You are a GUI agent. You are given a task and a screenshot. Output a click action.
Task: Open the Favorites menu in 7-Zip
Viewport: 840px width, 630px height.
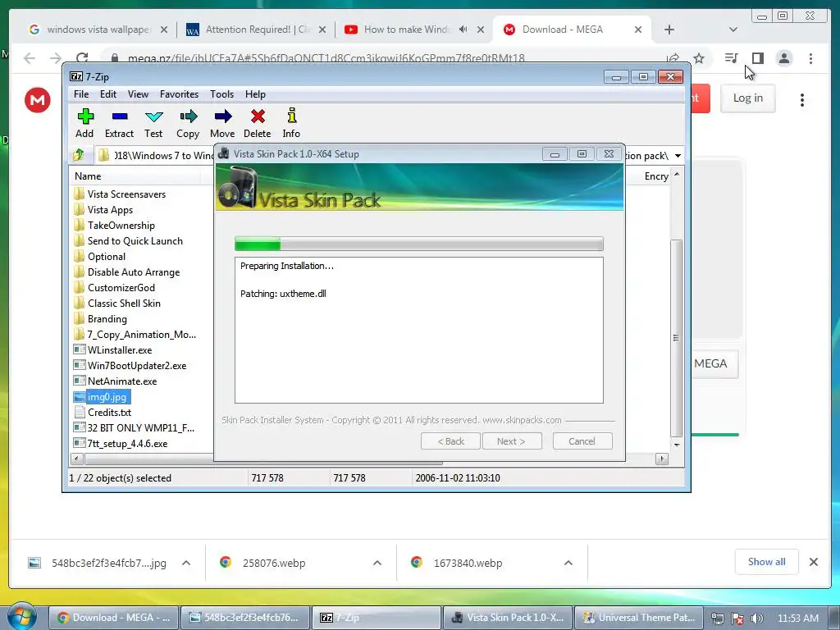pyautogui.click(x=179, y=94)
